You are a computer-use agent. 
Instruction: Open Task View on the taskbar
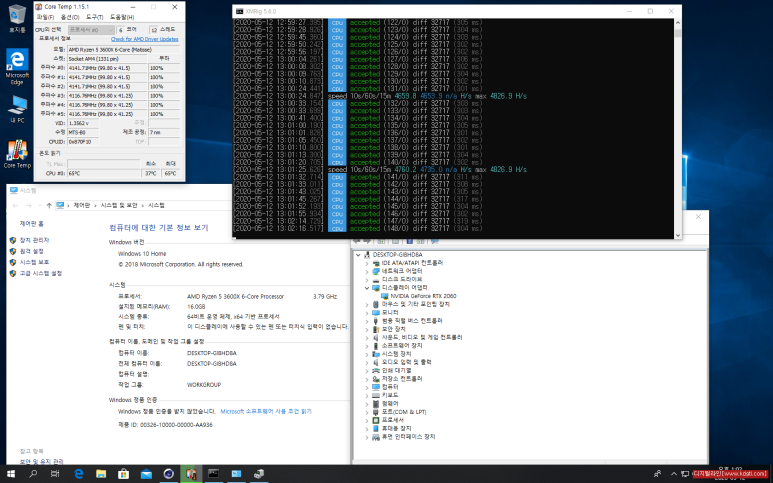click(x=55, y=474)
